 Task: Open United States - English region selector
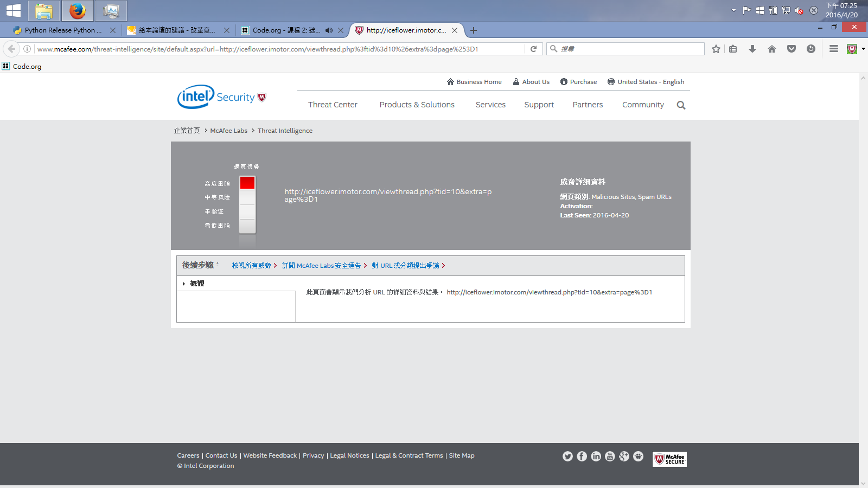coord(646,82)
